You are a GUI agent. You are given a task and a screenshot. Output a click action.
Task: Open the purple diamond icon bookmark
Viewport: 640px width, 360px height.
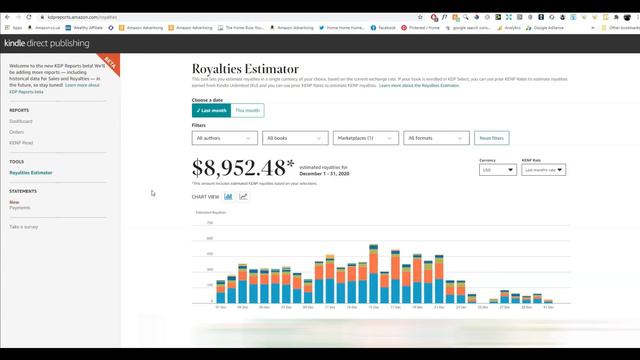tap(111, 28)
